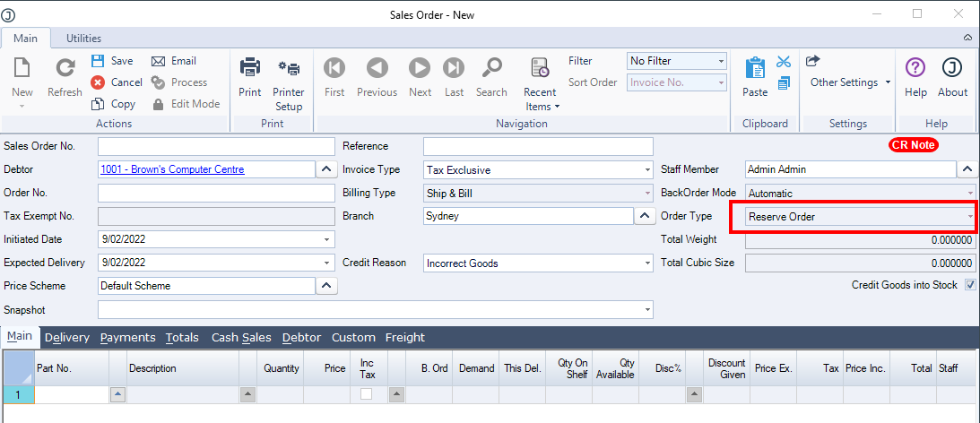
Task: Check the Inc Tax box in row 1
Action: pos(367,394)
